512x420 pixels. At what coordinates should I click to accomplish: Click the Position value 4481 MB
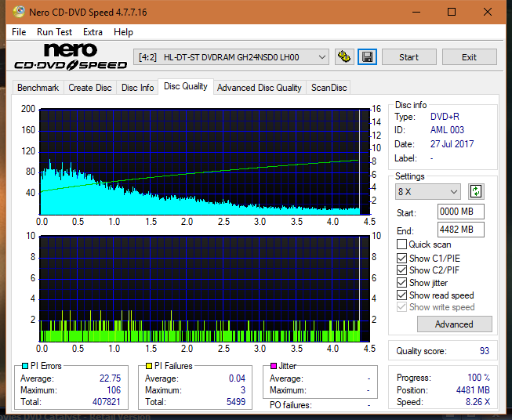[x=473, y=390]
